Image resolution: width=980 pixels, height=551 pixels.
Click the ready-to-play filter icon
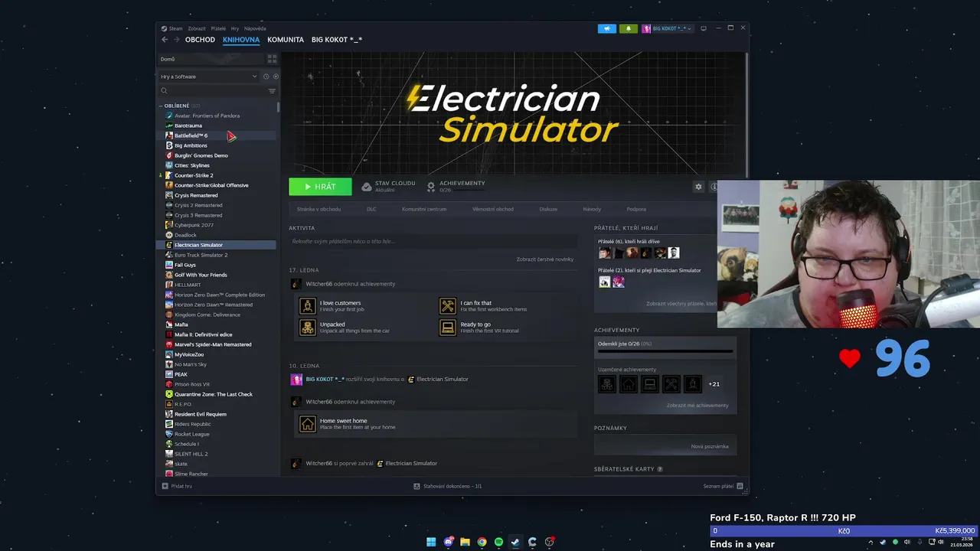tap(276, 77)
